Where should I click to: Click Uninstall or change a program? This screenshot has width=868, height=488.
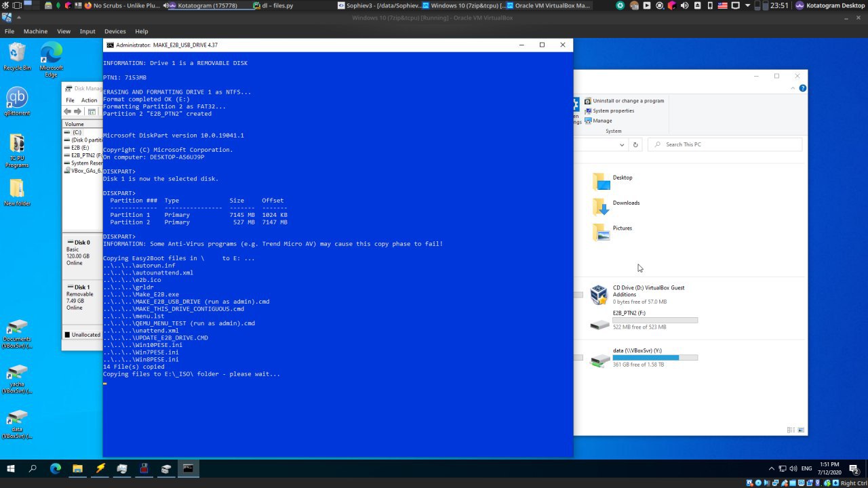click(x=624, y=101)
